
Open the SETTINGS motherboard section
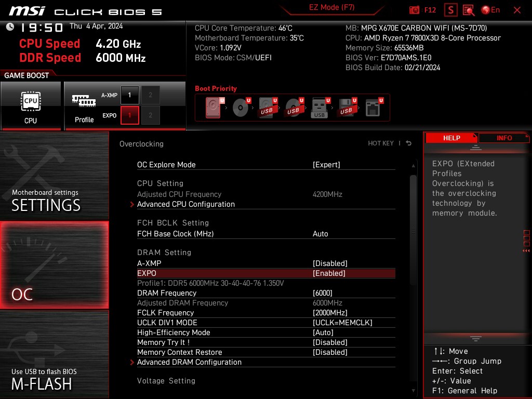tap(54, 176)
